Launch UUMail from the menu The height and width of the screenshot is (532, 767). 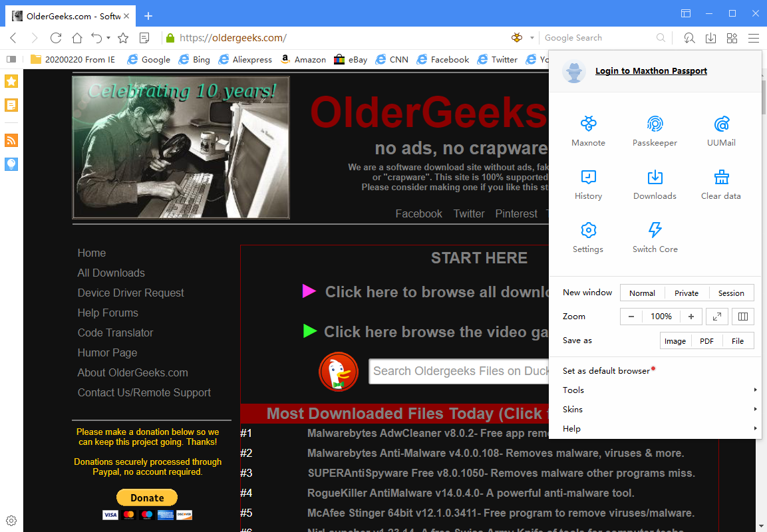tap(721, 131)
